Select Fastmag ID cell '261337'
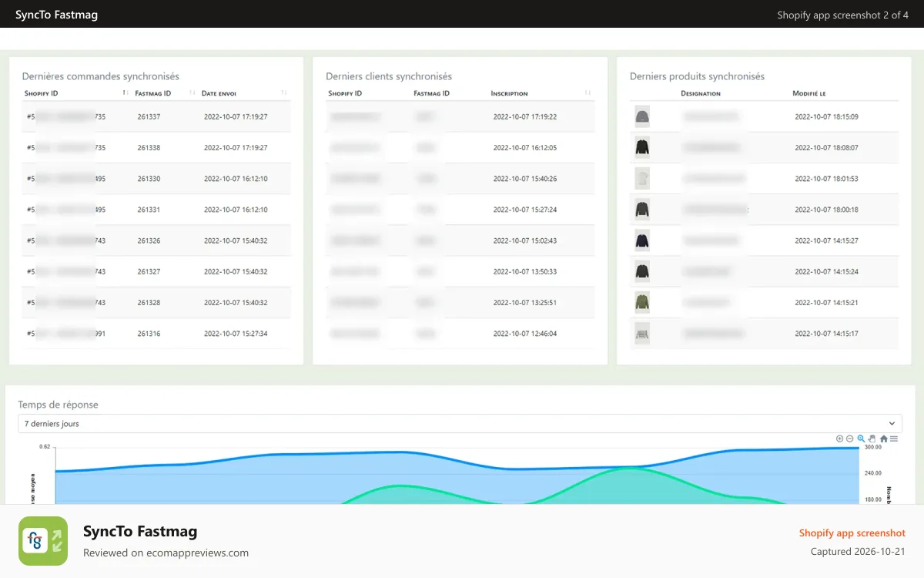 click(x=149, y=117)
